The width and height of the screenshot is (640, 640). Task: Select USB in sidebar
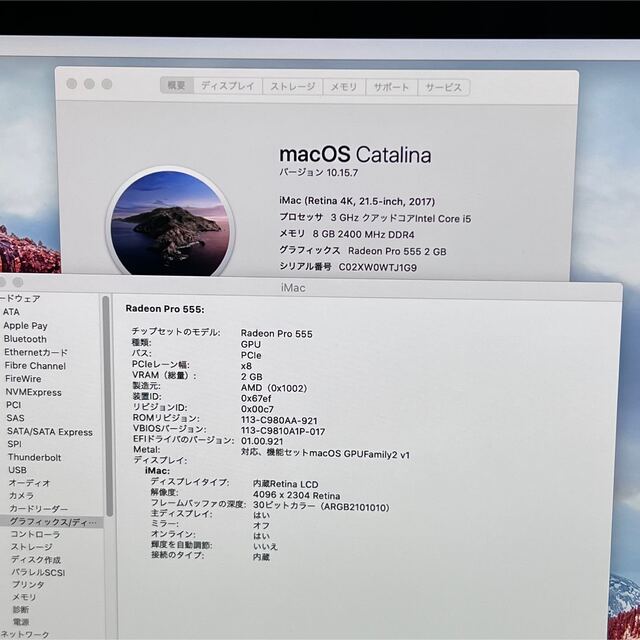click(18, 470)
